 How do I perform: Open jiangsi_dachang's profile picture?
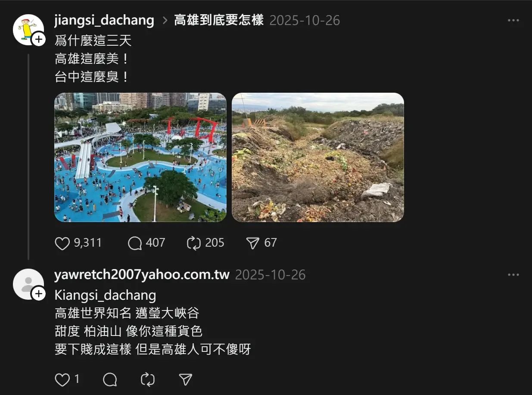tap(28, 29)
